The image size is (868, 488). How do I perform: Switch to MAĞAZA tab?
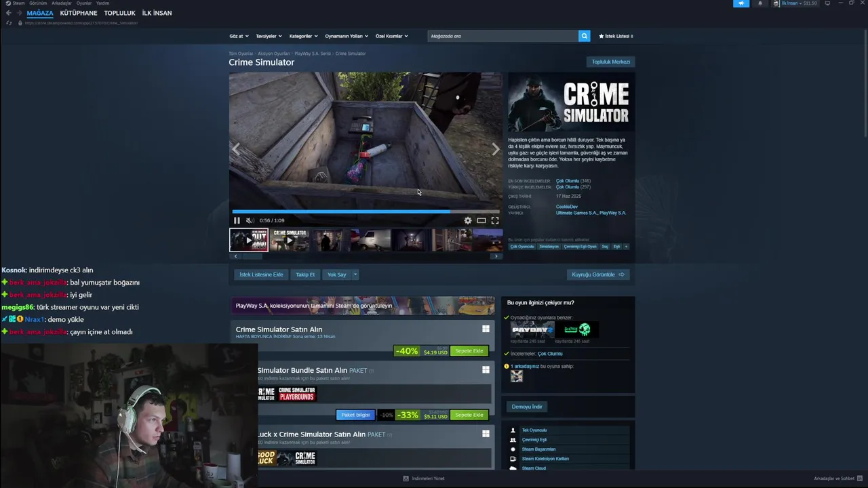40,13
